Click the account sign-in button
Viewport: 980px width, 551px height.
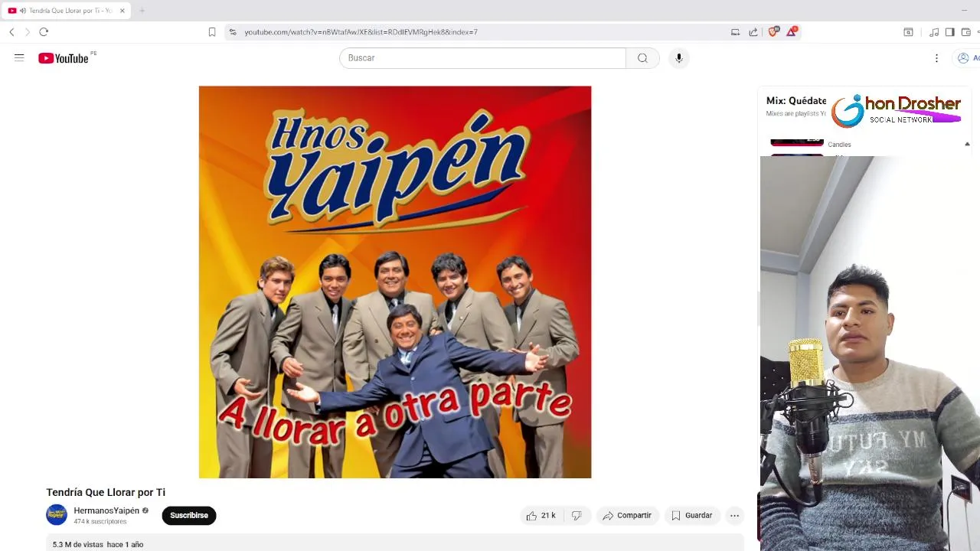[967, 58]
